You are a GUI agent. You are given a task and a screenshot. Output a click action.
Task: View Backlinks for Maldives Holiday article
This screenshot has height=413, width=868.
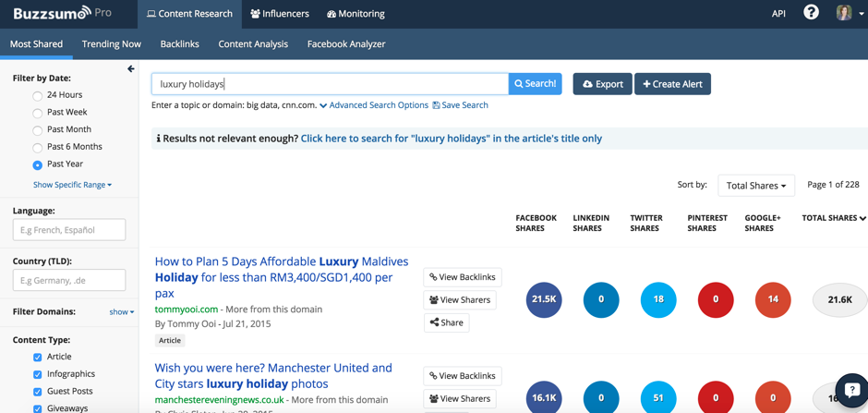pyautogui.click(x=463, y=277)
